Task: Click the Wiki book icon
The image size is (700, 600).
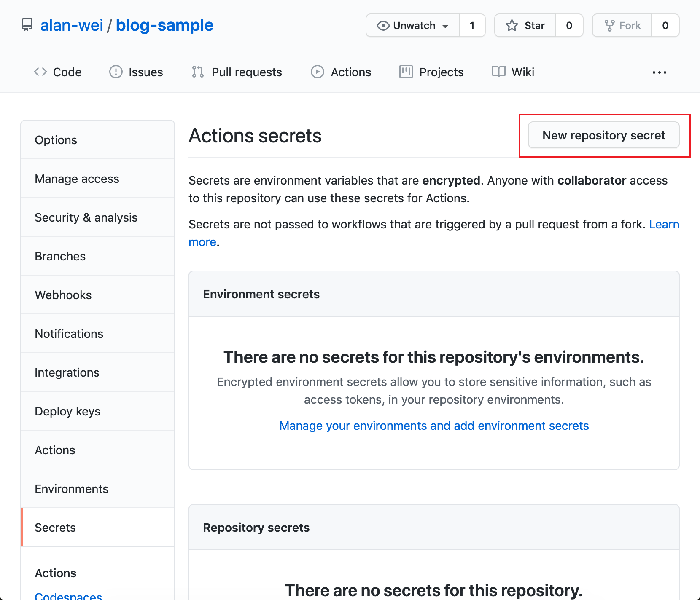Action: [499, 72]
